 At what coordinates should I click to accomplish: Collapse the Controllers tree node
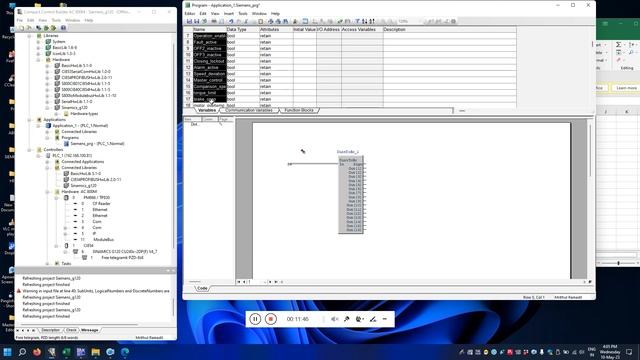[29, 150]
